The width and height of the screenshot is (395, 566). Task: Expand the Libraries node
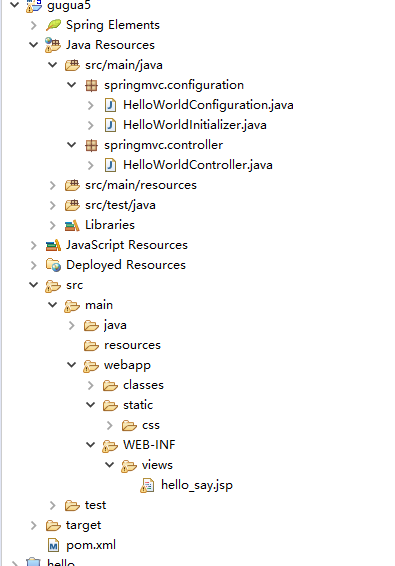(x=53, y=226)
